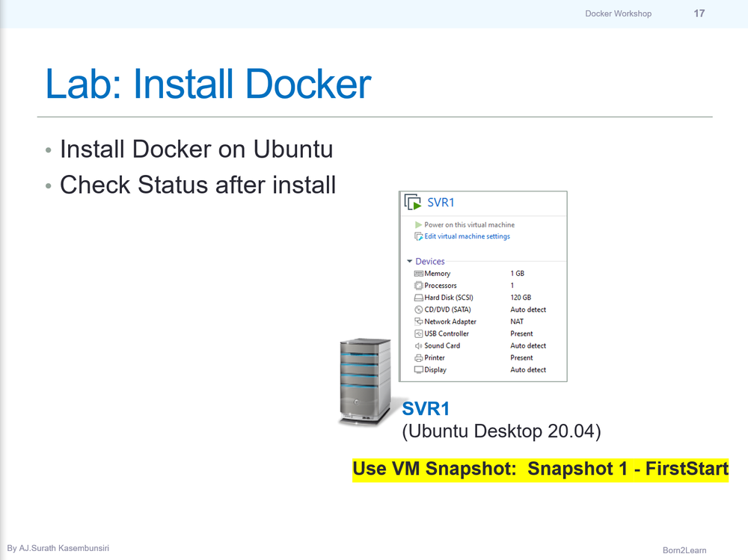Click the green power-on play icon
This screenshot has width=748, height=560.
pyautogui.click(x=419, y=225)
